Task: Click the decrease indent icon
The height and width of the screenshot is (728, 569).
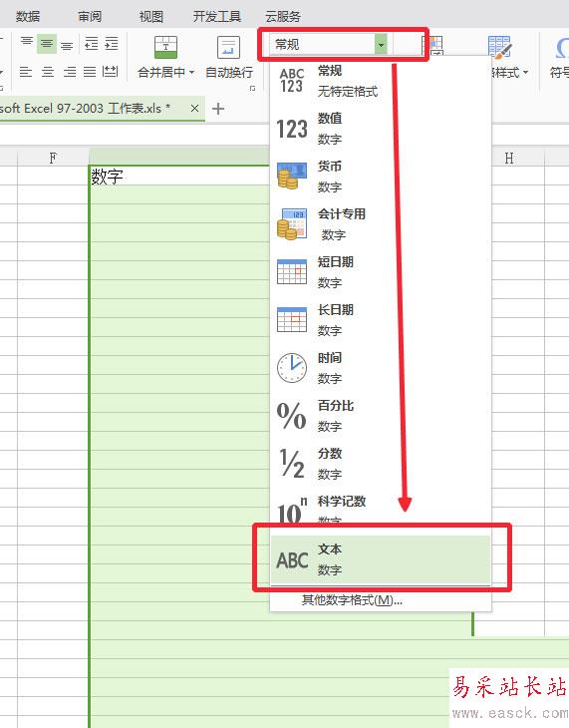Action: pos(92,44)
